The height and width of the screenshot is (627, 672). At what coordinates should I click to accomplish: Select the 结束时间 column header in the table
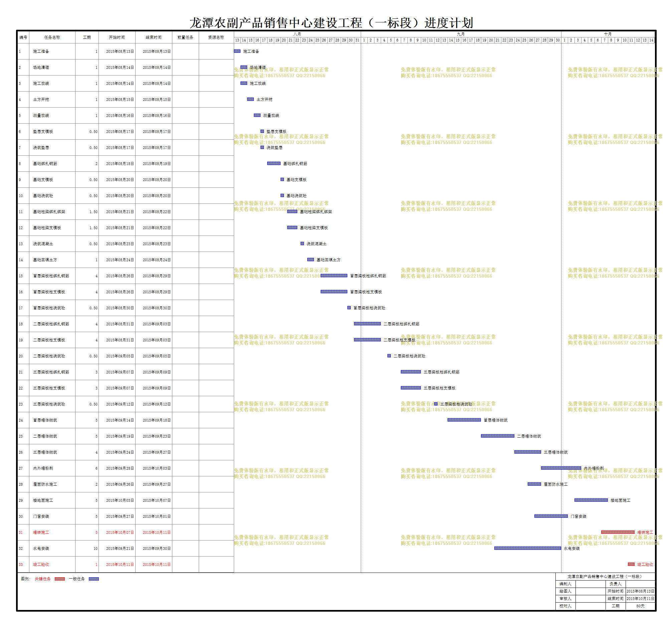154,37
